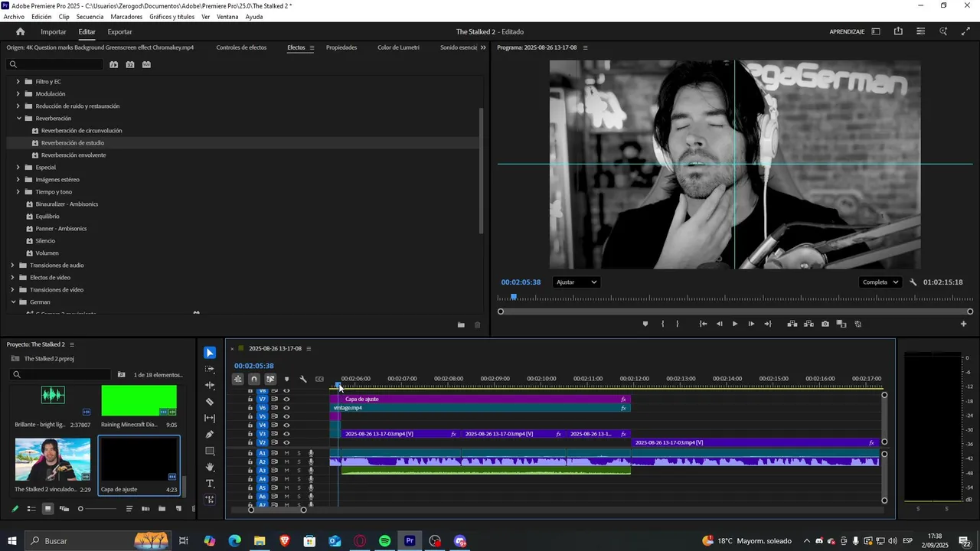
Task: Click the captions track CC icon
Action: (x=319, y=379)
